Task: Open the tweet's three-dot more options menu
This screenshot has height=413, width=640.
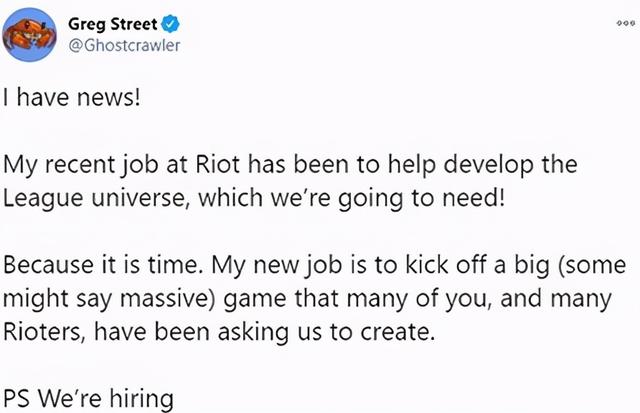Action: (x=626, y=24)
